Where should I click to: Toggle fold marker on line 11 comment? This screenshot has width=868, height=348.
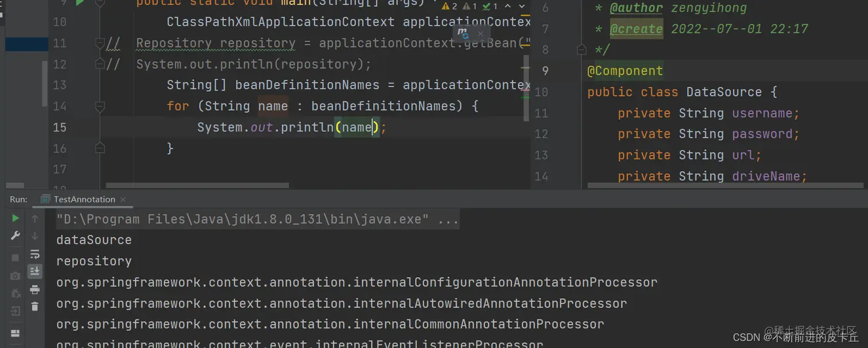tap(100, 42)
